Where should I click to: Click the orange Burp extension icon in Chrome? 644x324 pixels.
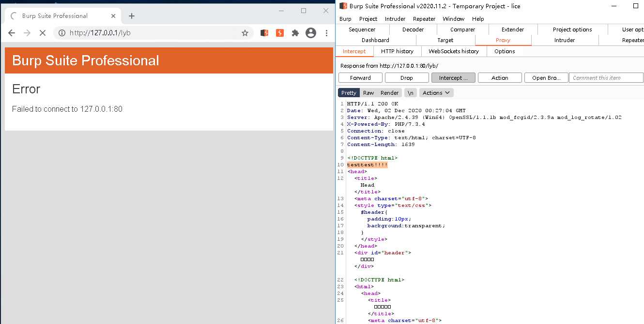tap(280, 33)
